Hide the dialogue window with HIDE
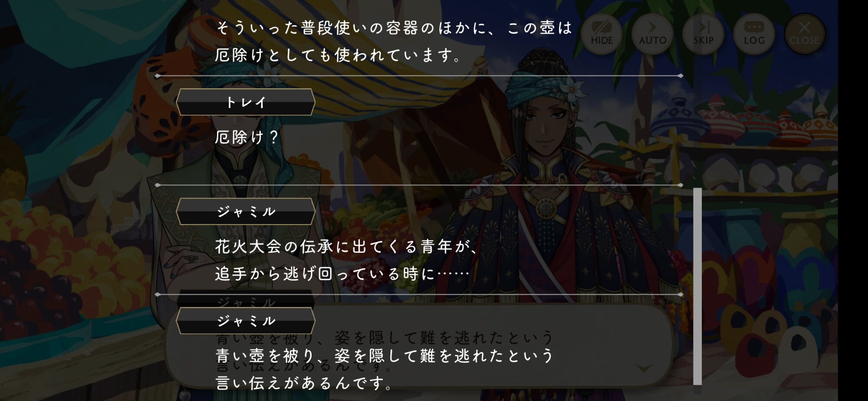Screen dimensions: 868x401 (602, 34)
